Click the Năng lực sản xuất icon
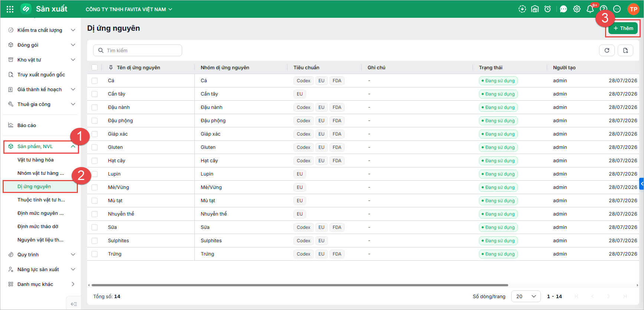 [11, 269]
